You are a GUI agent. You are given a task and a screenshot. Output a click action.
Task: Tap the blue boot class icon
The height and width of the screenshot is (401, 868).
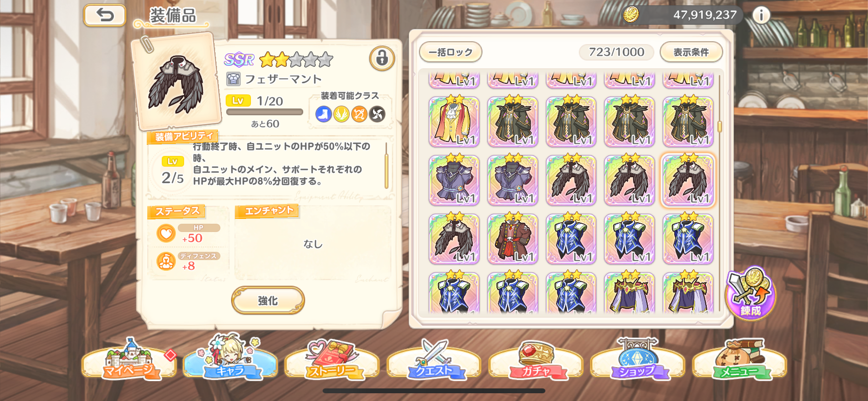[324, 114]
